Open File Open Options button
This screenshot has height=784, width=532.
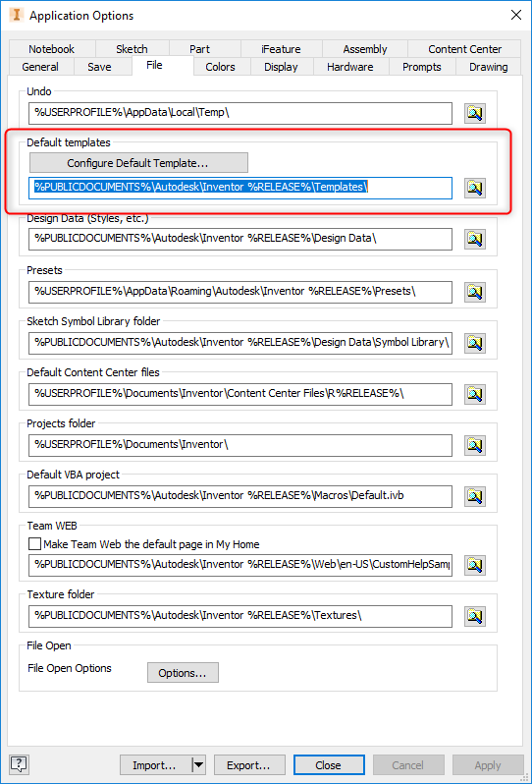[183, 673]
